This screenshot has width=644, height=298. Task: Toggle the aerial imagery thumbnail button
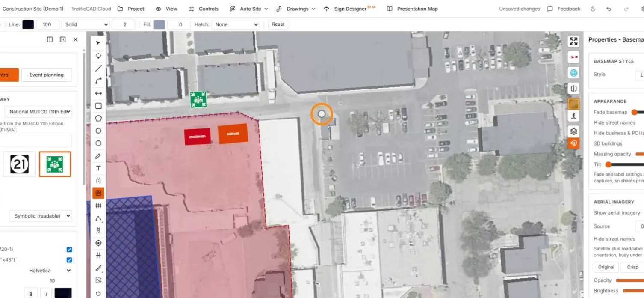pos(573,104)
